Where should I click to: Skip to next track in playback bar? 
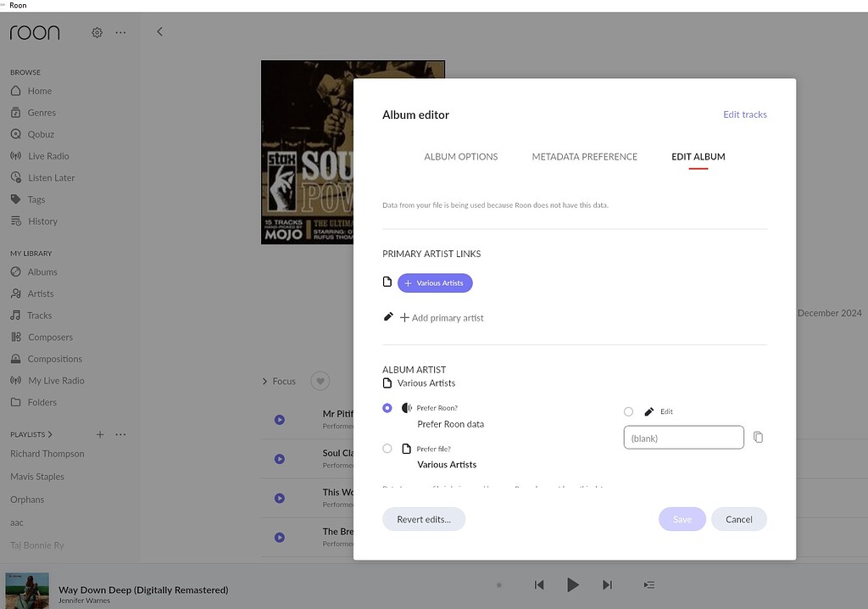(607, 584)
